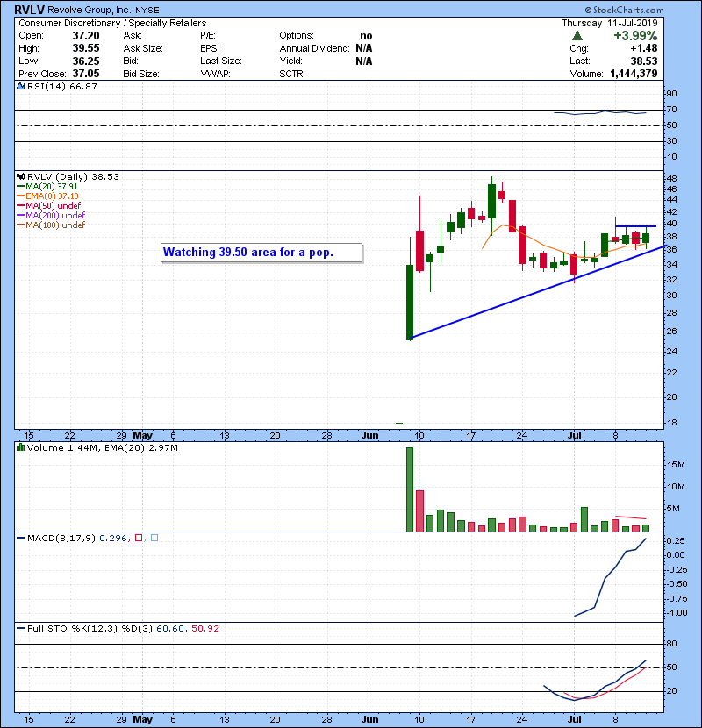Click Consumer Discretionary / Specialty Retailers sector text
This screenshot has width=702, height=728.
tap(112, 23)
